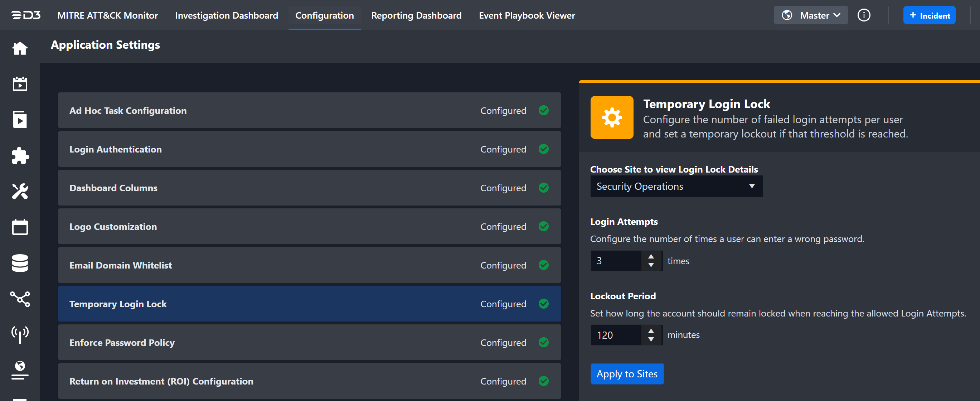Click the Lockout Period minutes field
Screen dimensions: 980x401
pyautogui.click(x=616, y=335)
